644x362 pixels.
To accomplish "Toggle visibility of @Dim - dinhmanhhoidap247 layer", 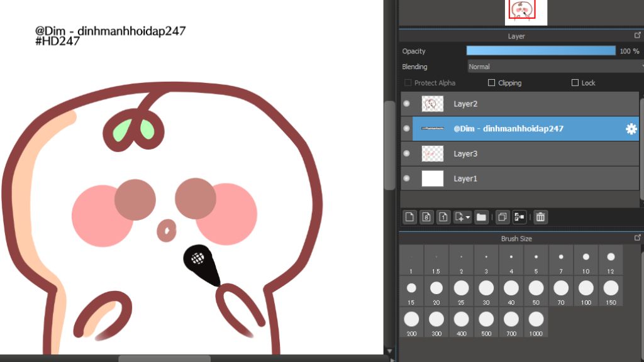I will click(x=407, y=128).
